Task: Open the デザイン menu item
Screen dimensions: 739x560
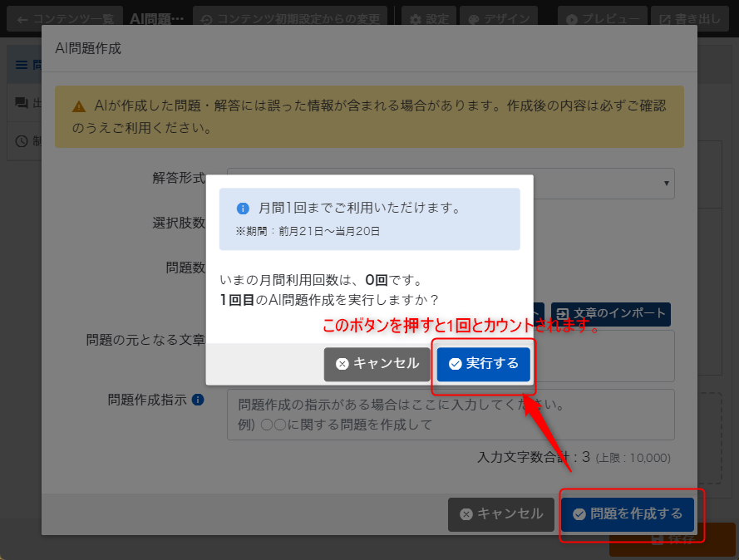Action: coord(499,16)
